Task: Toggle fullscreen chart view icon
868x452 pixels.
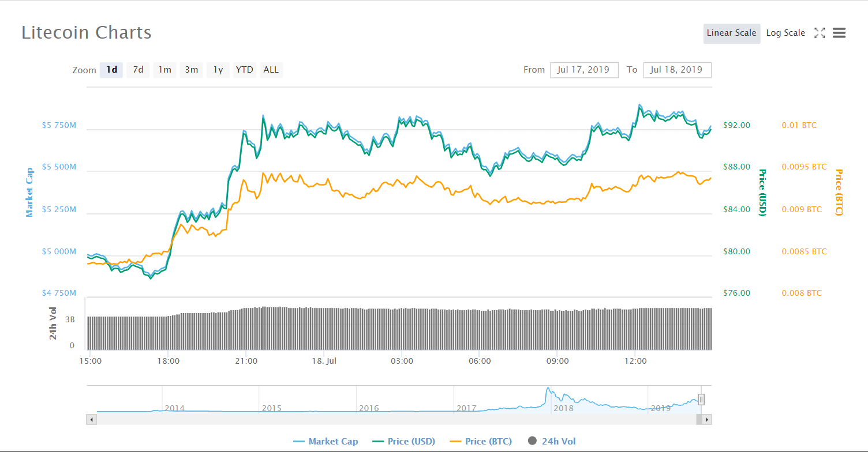Action: [820, 33]
